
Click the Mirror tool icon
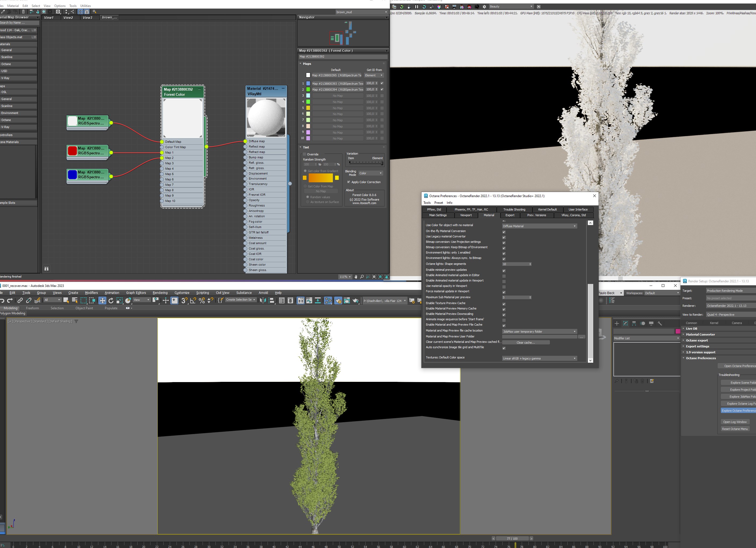(263, 301)
